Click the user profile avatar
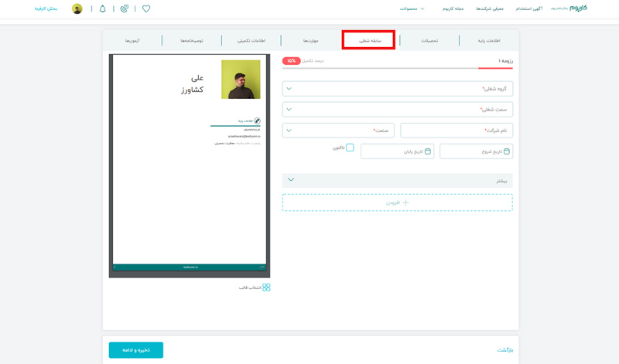619x364 pixels. 77,9
